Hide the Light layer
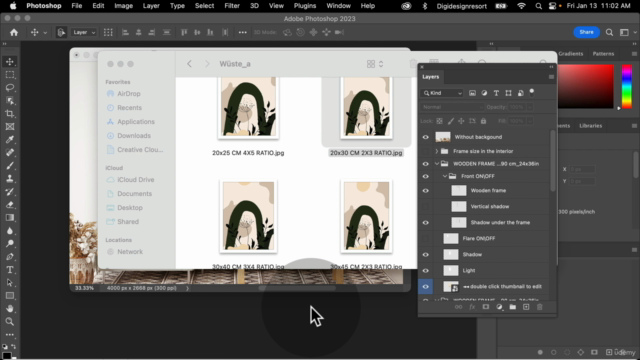Screen dimensions: 640x360 click(425, 271)
